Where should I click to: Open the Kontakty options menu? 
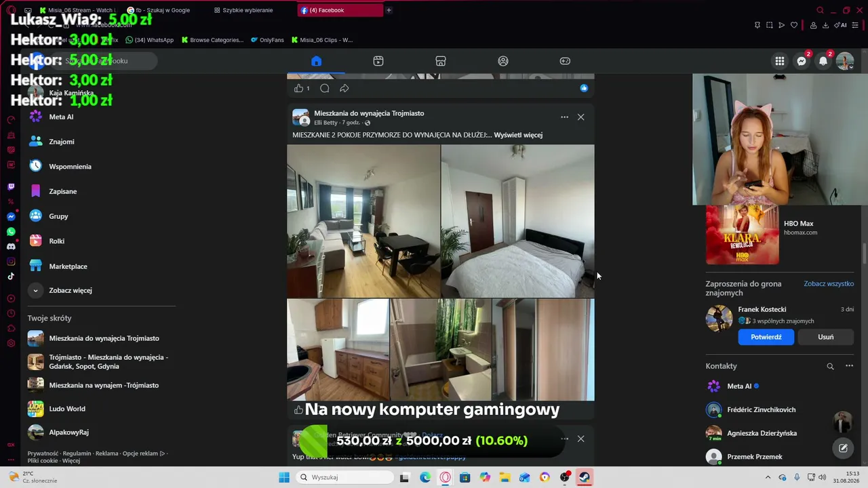click(x=849, y=366)
